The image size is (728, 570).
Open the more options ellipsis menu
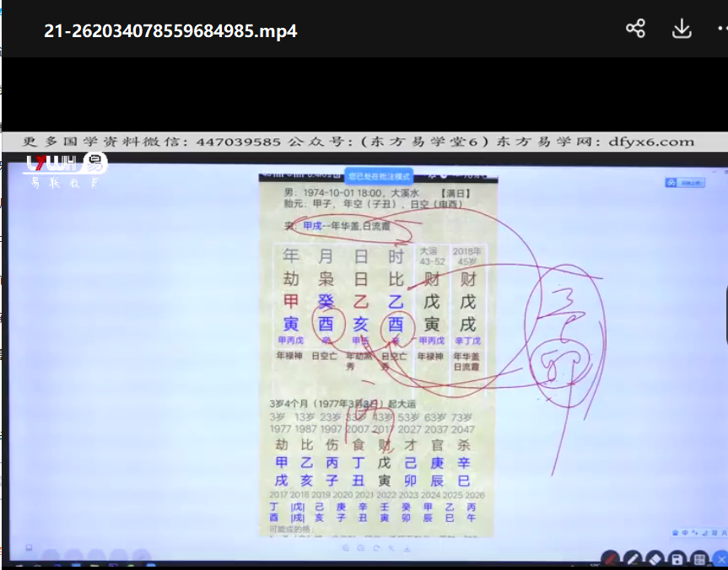pos(721,30)
